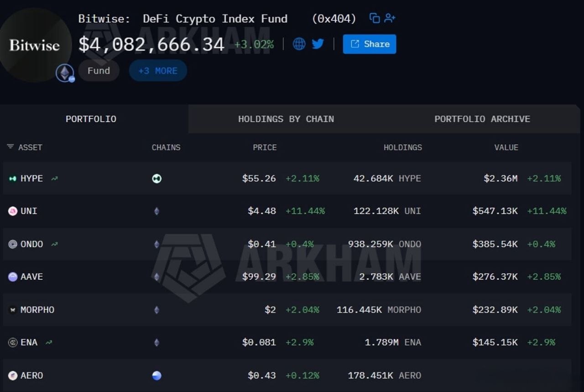
Task: Open the AAVE asset row
Action: tap(287, 277)
